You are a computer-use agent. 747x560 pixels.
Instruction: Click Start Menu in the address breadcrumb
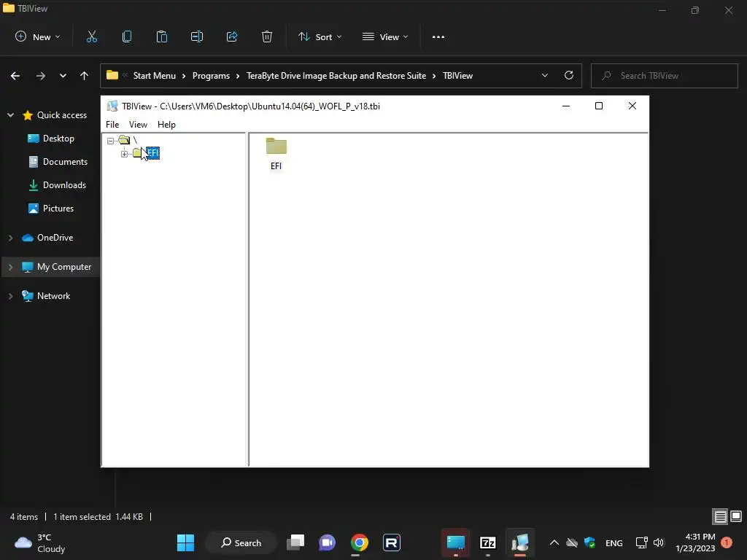[155, 76]
